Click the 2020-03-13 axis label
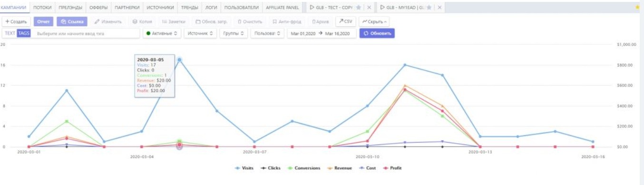644x185 pixels. click(x=480, y=152)
